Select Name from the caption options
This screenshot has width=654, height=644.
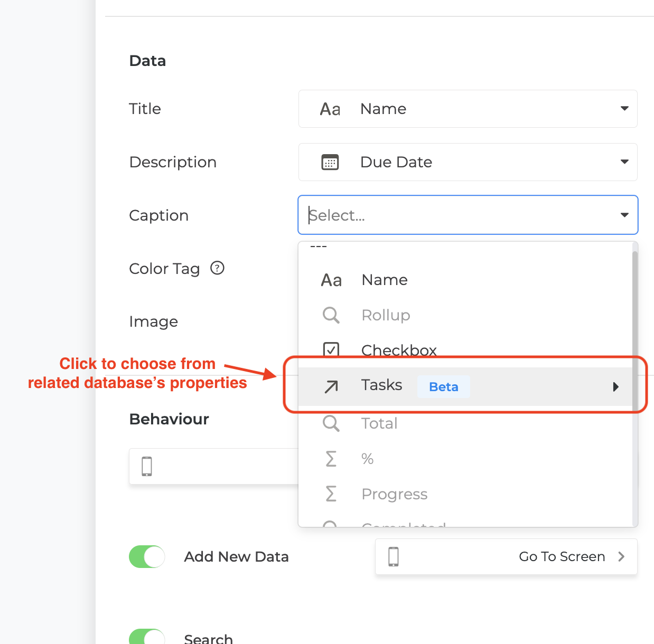pos(385,280)
